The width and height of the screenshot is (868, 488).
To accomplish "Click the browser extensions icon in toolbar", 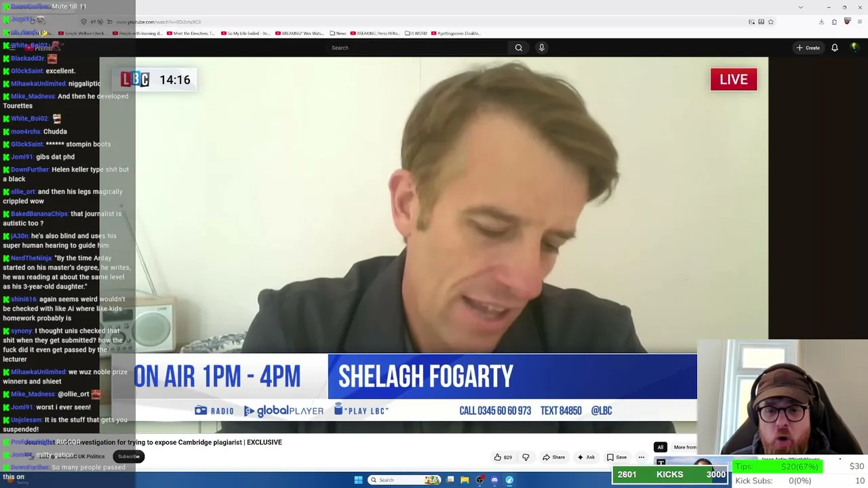I will (x=834, y=22).
